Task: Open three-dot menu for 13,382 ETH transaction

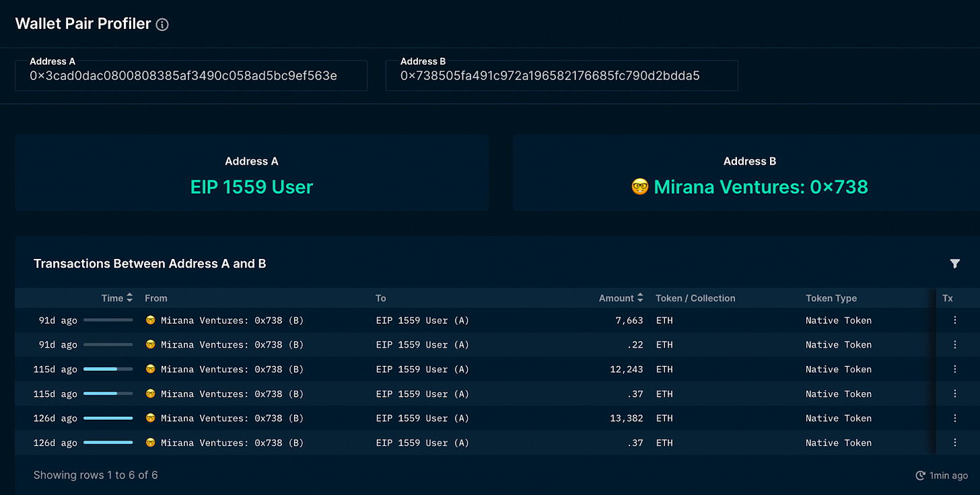Action: tap(954, 418)
